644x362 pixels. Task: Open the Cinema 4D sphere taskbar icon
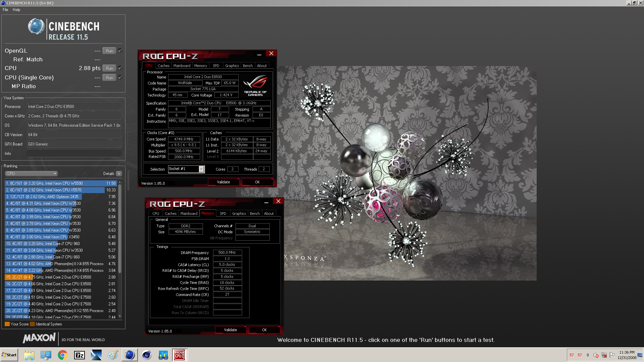click(147, 355)
